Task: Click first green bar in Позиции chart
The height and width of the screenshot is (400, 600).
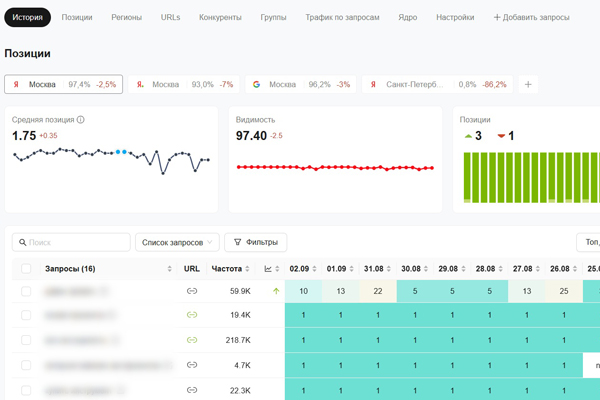Action: click(467, 177)
